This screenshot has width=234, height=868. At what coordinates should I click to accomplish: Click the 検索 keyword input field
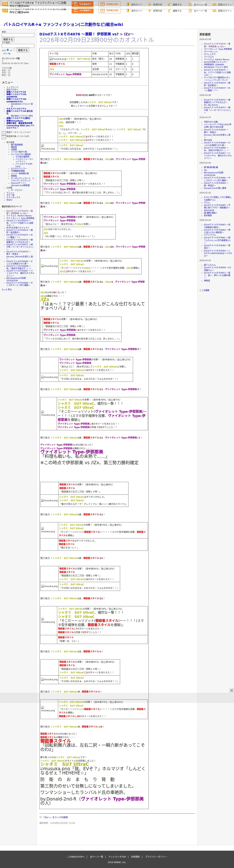click(18, 35)
